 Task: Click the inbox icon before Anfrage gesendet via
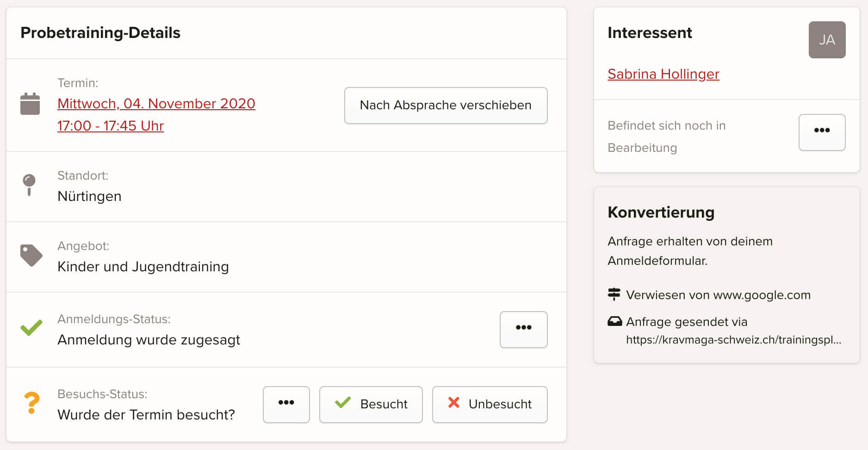pos(614,321)
